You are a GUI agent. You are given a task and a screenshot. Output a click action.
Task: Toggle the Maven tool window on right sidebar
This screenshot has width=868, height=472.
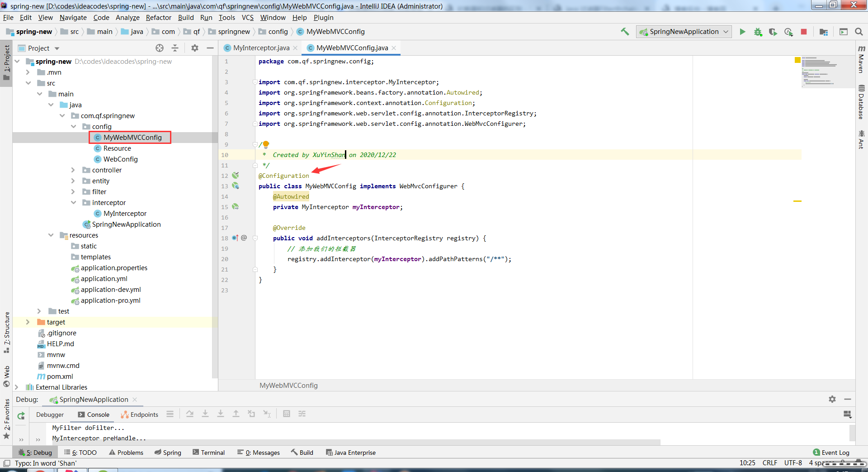tap(861, 59)
